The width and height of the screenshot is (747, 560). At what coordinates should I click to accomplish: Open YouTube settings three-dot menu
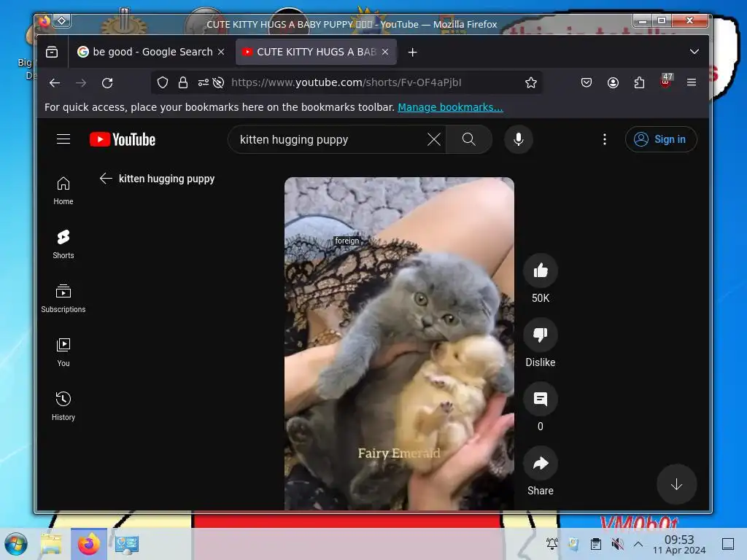(605, 139)
